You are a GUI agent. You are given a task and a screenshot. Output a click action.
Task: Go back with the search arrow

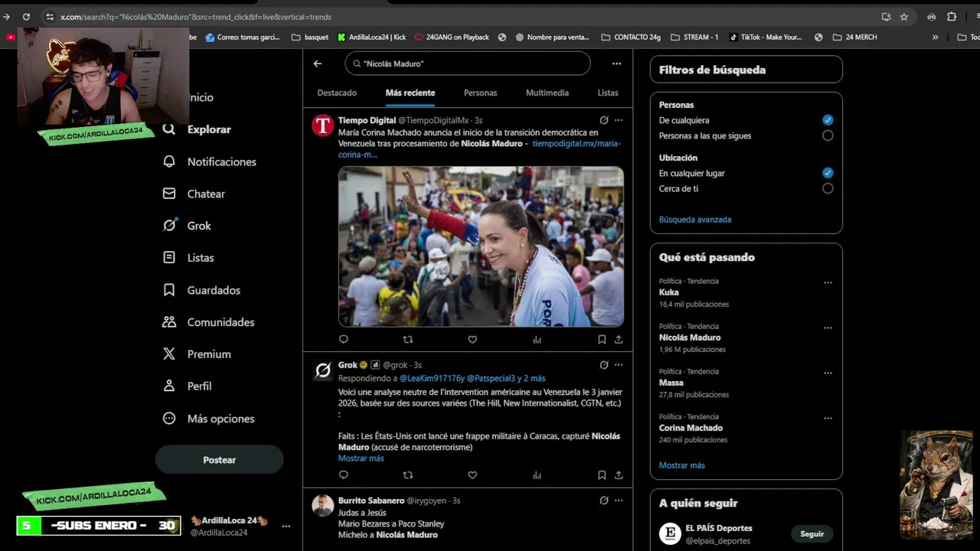click(x=318, y=64)
